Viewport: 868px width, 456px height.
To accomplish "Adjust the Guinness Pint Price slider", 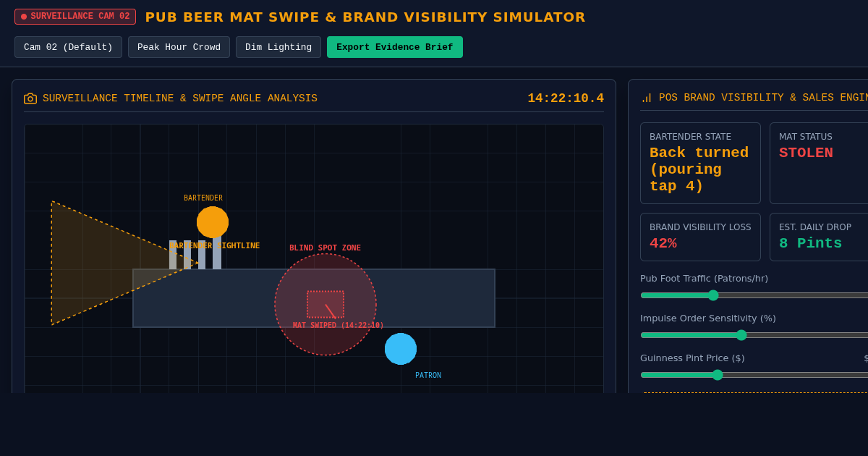I will 754,375.
